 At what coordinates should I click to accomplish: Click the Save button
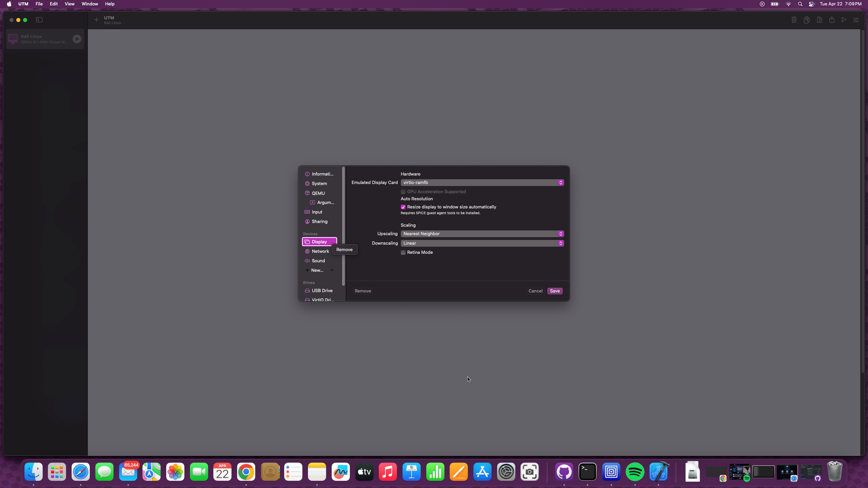click(x=555, y=291)
